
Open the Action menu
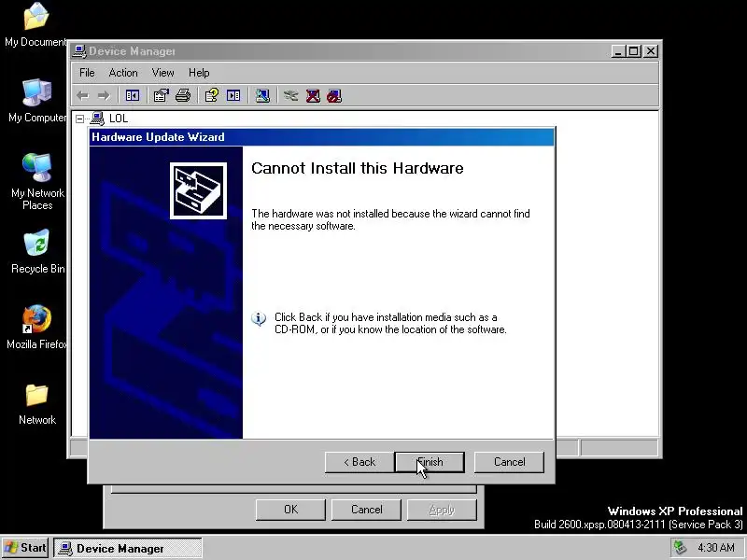pyautogui.click(x=123, y=73)
